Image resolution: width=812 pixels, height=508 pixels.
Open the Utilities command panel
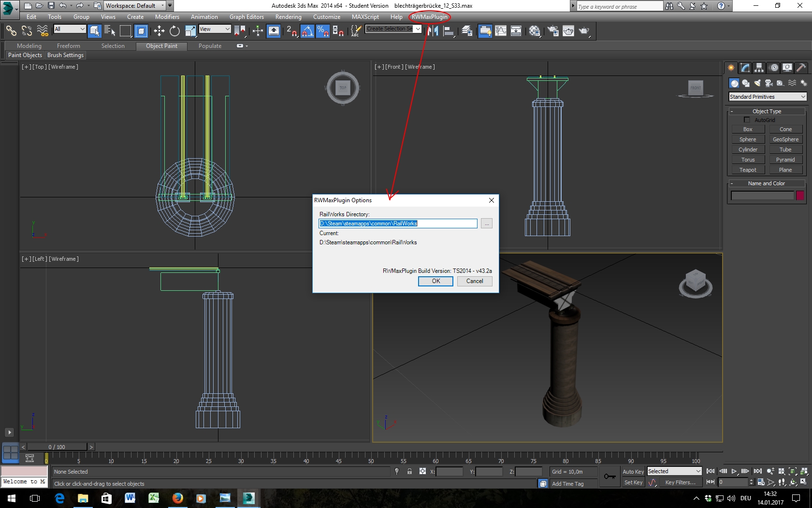(801, 68)
